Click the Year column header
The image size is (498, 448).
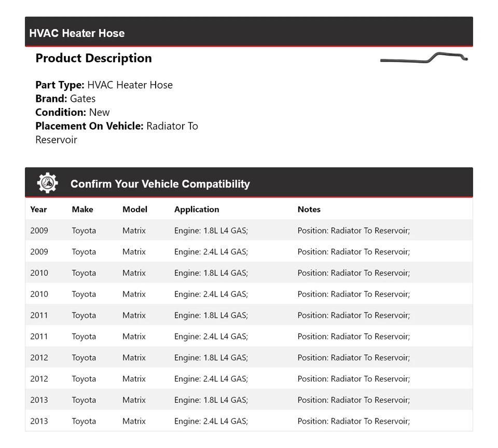pos(38,209)
